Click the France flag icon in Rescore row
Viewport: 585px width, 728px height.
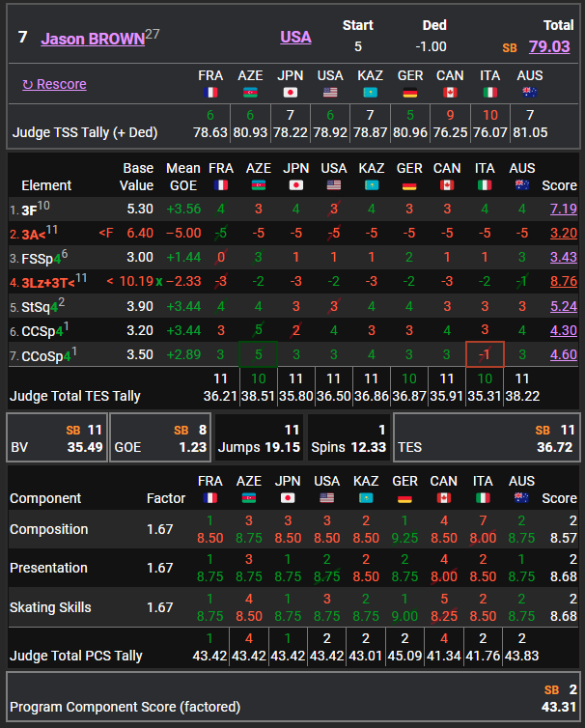tap(210, 93)
